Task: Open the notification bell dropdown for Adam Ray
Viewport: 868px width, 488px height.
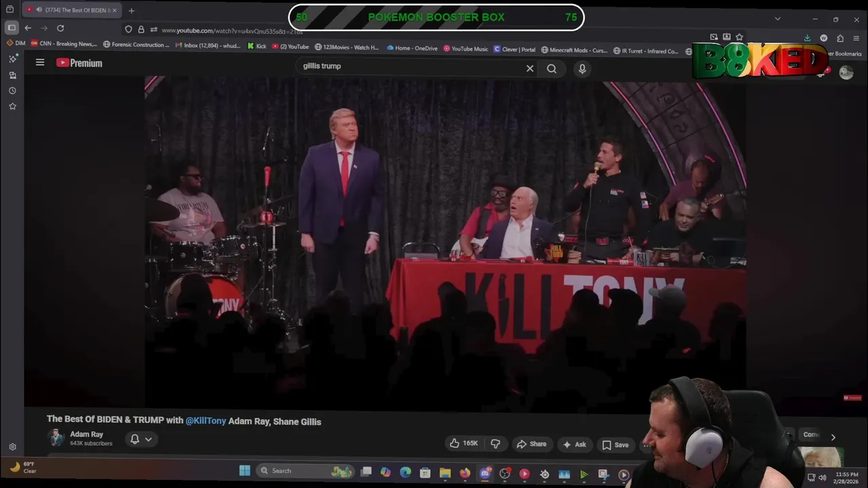Action: [141, 439]
